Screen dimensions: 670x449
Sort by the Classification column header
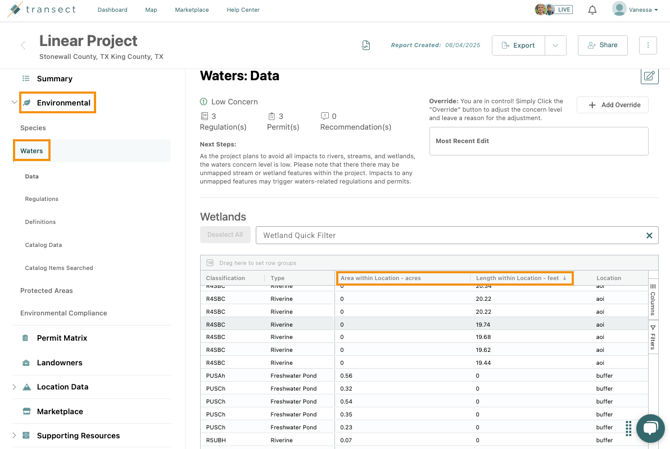226,278
